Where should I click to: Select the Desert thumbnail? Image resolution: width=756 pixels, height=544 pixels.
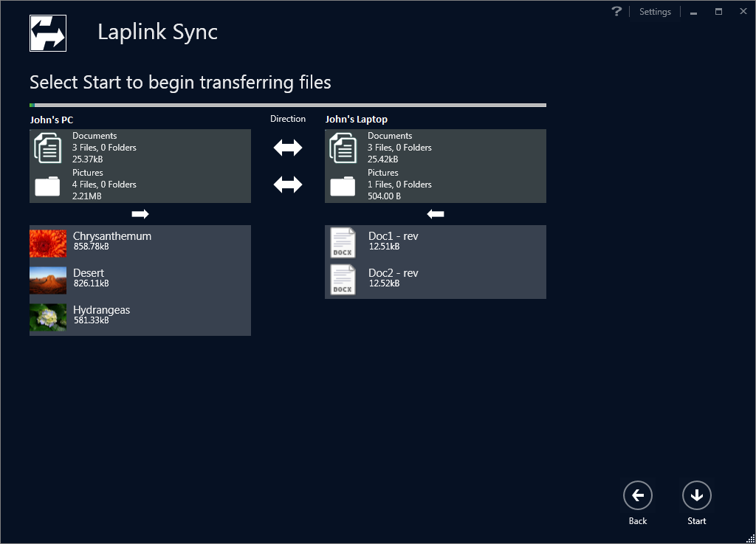tap(48, 280)
